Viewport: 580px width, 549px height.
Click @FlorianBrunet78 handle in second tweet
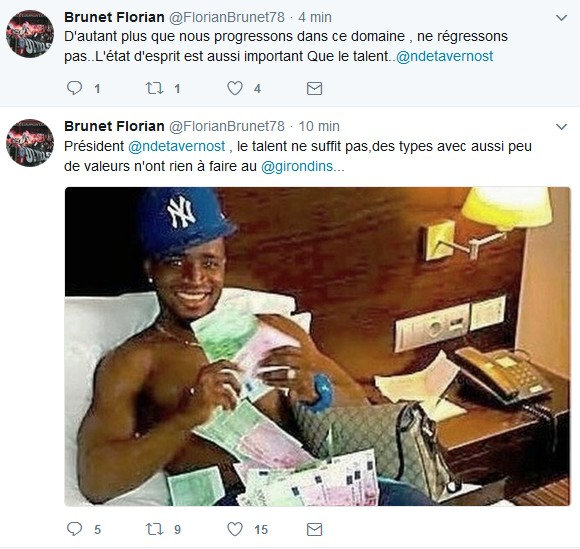click(x=227, y=126)
